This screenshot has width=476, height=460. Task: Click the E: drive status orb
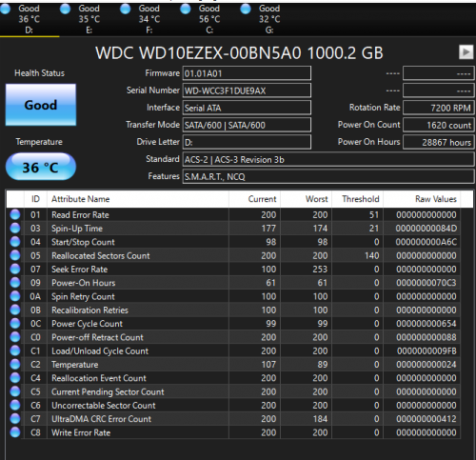(65, 9)
